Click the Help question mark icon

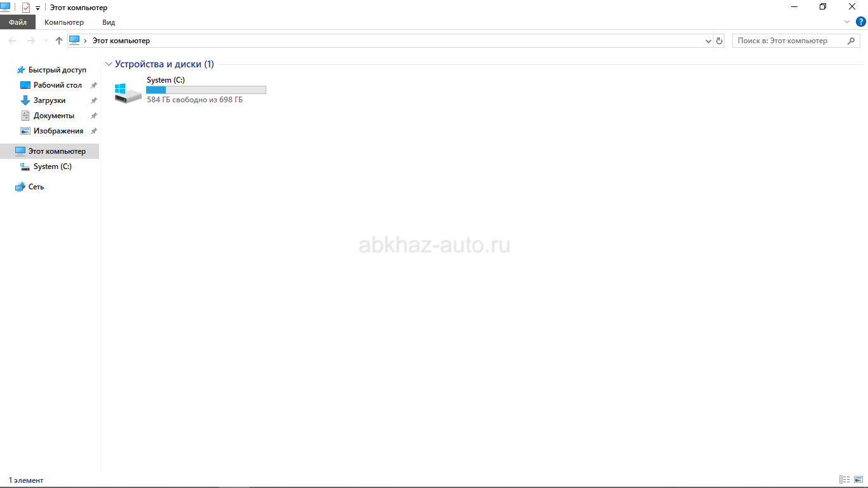pyautogui.click(x=861, y=22)
